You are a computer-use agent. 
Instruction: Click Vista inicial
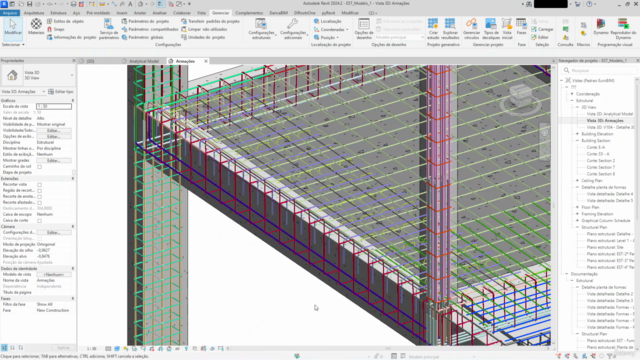[507, 29]
